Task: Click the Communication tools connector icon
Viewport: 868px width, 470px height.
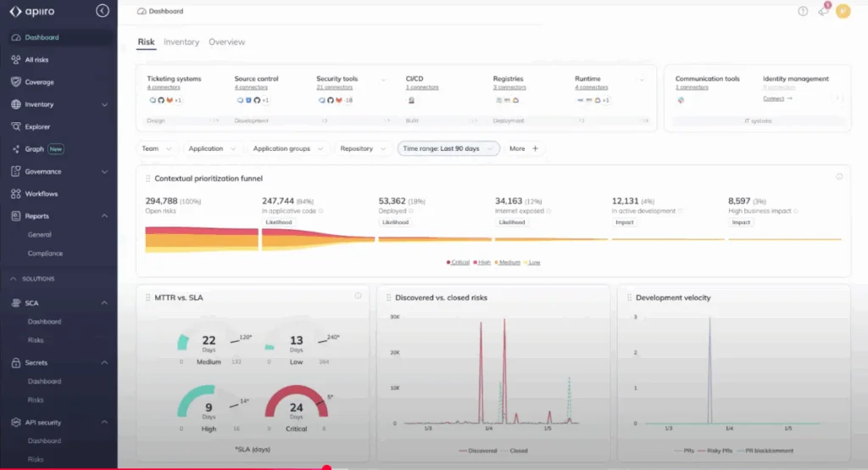Action: (681, 100)
